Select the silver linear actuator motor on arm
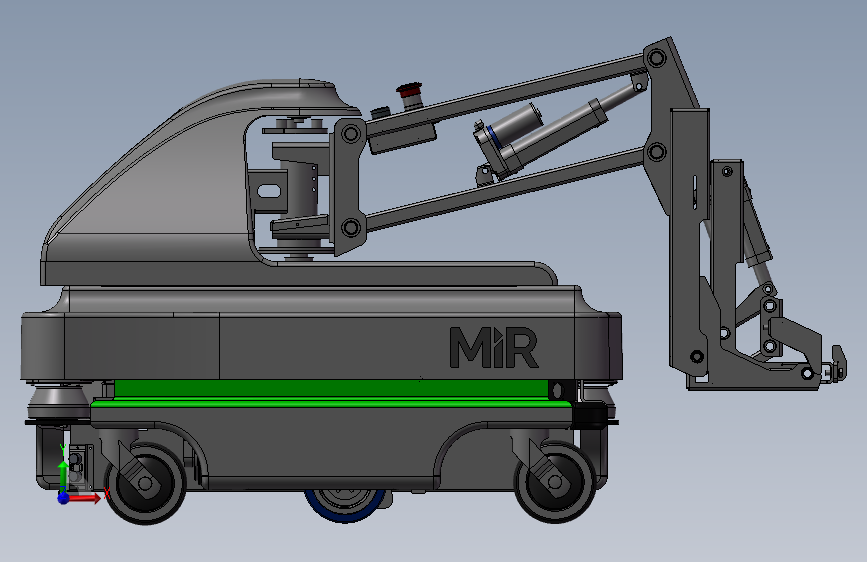The width and height of the screenshot is (867, 562). [514, 123]
